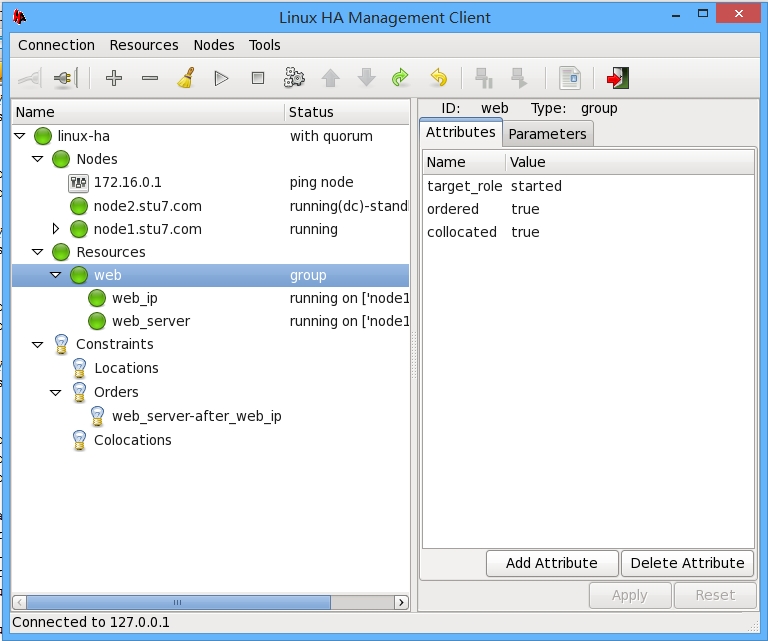The image size is (768, 641).
Task: Click the yellow undo arrow icon
Action: coord(439,78)
